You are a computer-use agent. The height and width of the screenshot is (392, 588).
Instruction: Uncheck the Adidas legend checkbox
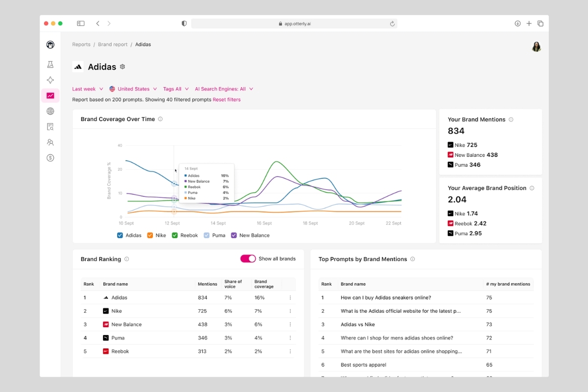click(120, 235)
